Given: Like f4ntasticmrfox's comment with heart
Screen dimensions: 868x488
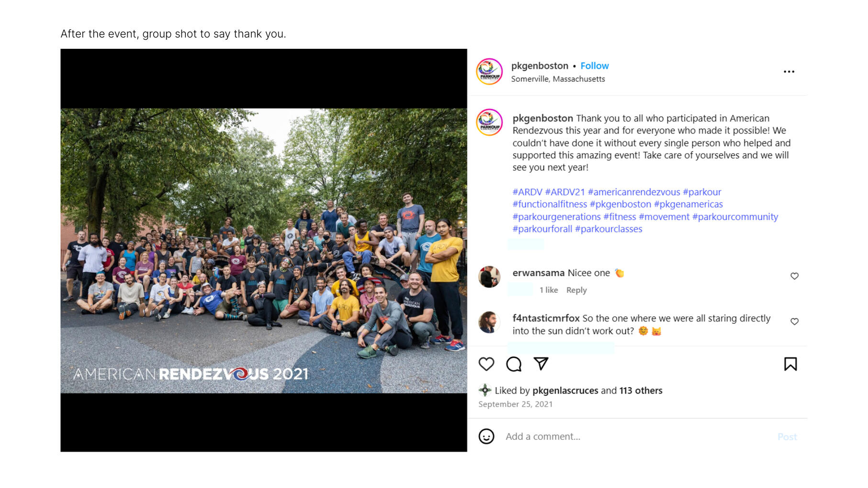Looking at the screenshot, I should (x=794, y=322).
